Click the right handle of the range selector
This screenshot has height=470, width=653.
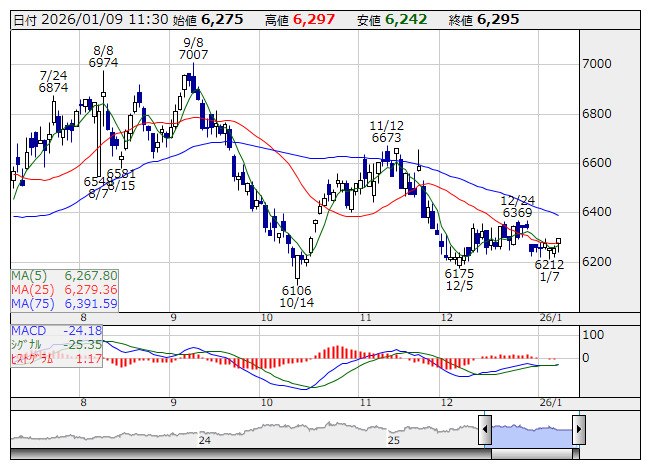coord(579,431)
